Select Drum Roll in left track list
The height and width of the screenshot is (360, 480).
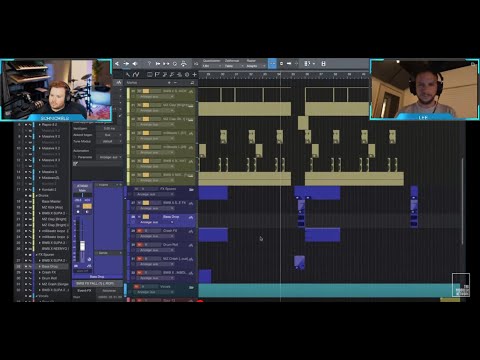(x=49, y=278)
